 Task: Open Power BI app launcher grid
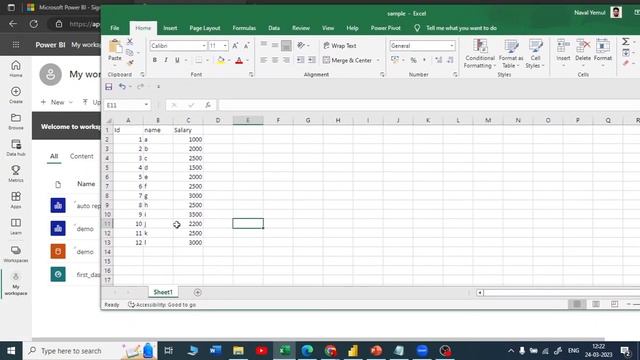tap(16, 45)
